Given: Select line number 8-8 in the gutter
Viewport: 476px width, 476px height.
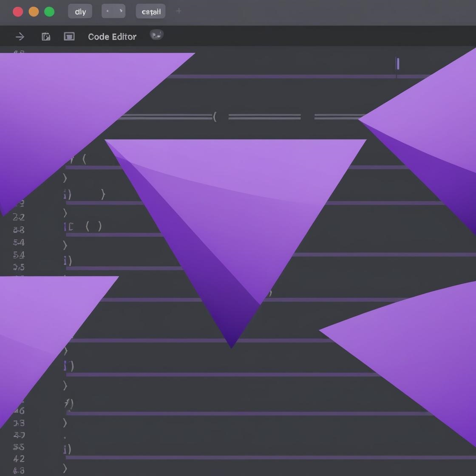Looking at the screenshot, I should point(19,230).
